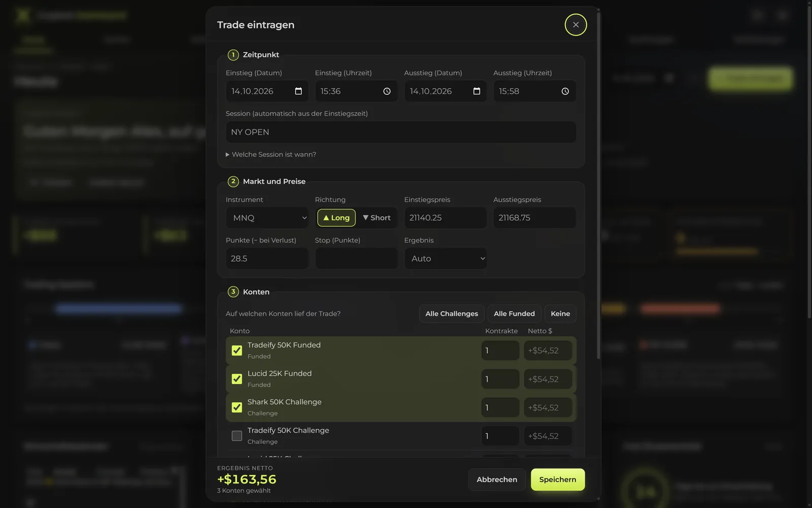Open clock picker for Einstieg Uhrzeit
Screen dimensions: 812x508
pyautogui.click(x=387, y=91)
